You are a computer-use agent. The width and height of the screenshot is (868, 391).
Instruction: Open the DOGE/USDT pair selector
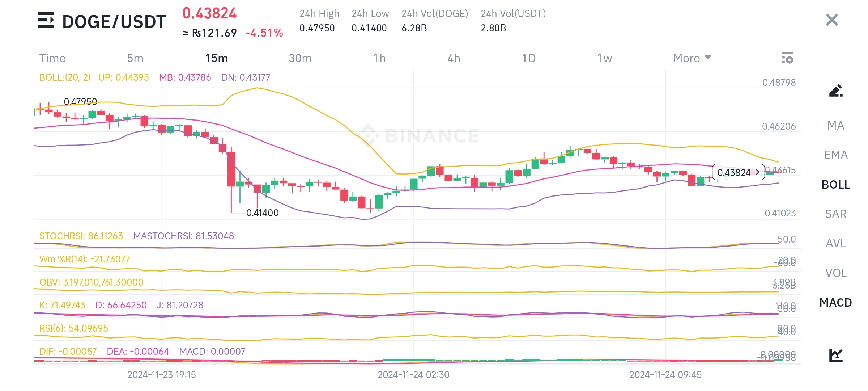point(114,22)
